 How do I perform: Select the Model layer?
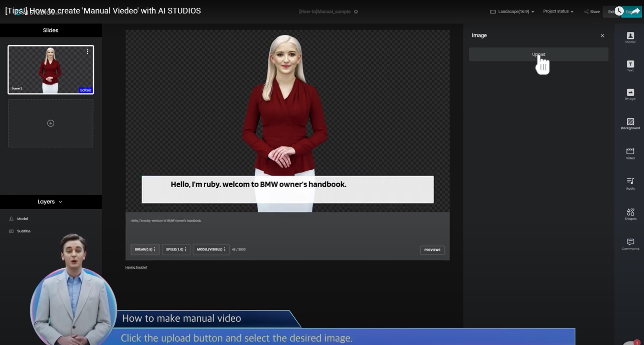tap(22, 219)
